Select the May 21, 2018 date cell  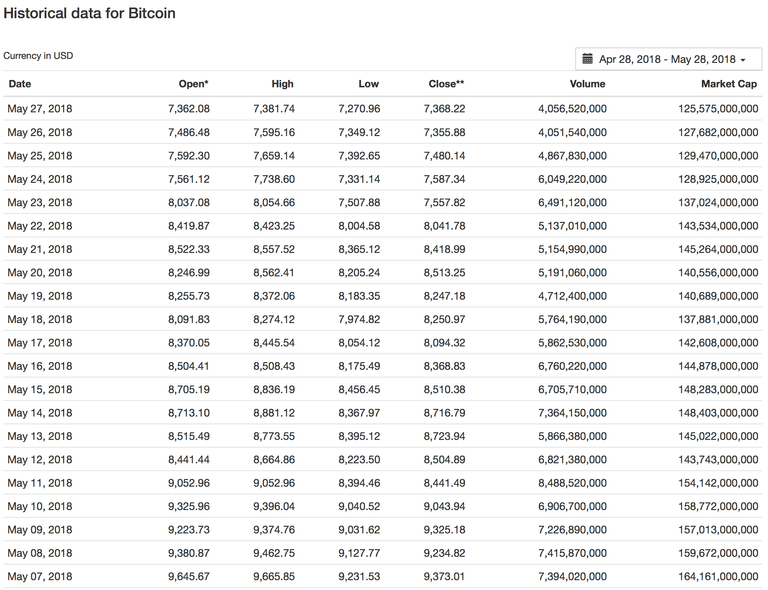coord(40,249)
